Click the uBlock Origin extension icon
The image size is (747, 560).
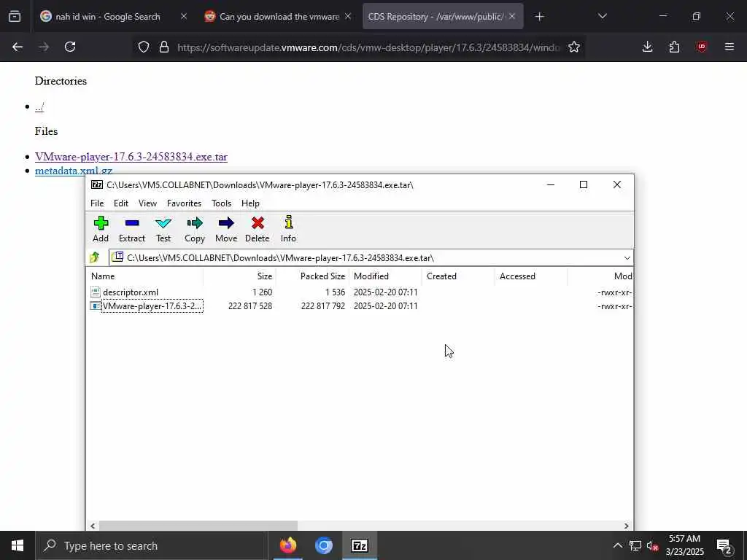[701, 47]
